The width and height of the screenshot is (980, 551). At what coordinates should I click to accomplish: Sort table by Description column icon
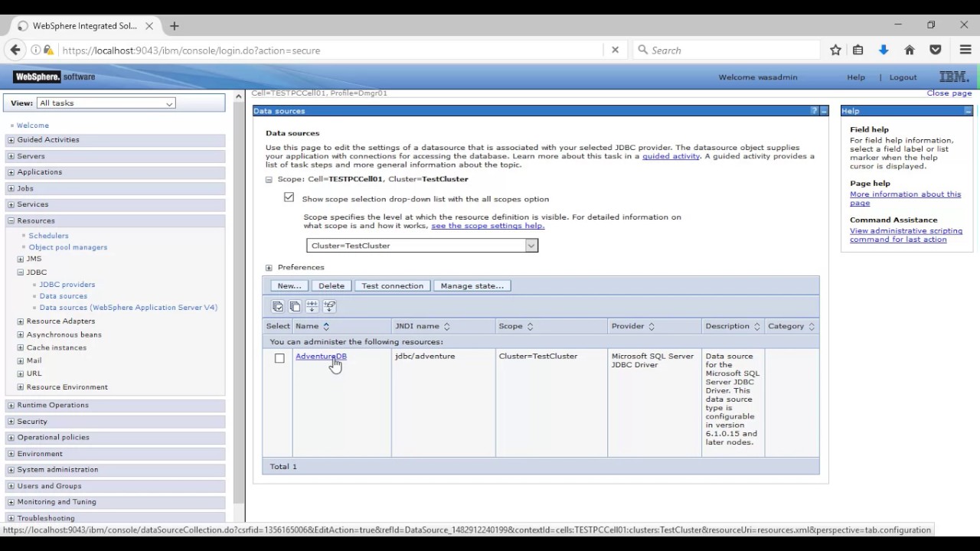point(756,326)
